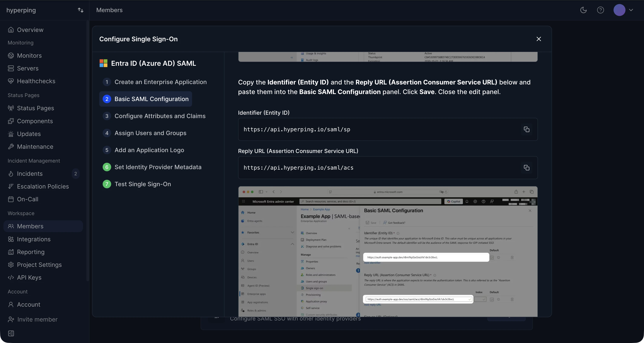Open Servers page
Viewport: 644px width, 343px height.
coord(27,68)
